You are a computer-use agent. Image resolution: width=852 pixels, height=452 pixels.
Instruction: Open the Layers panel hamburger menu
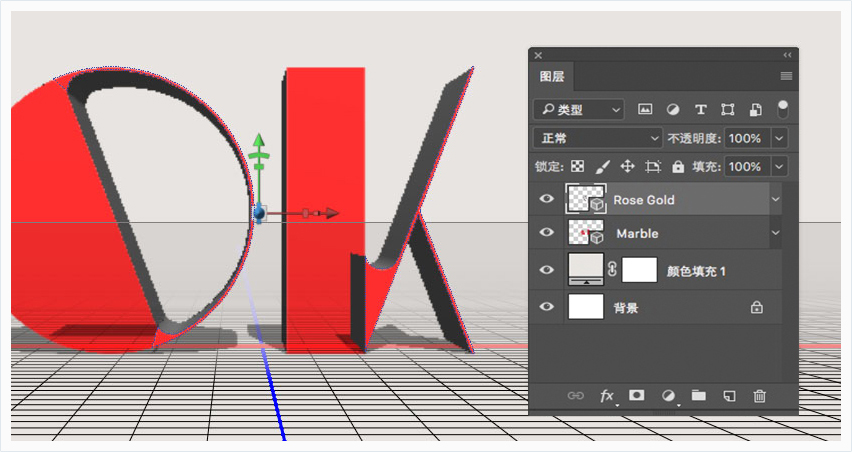tap(786, 76)
